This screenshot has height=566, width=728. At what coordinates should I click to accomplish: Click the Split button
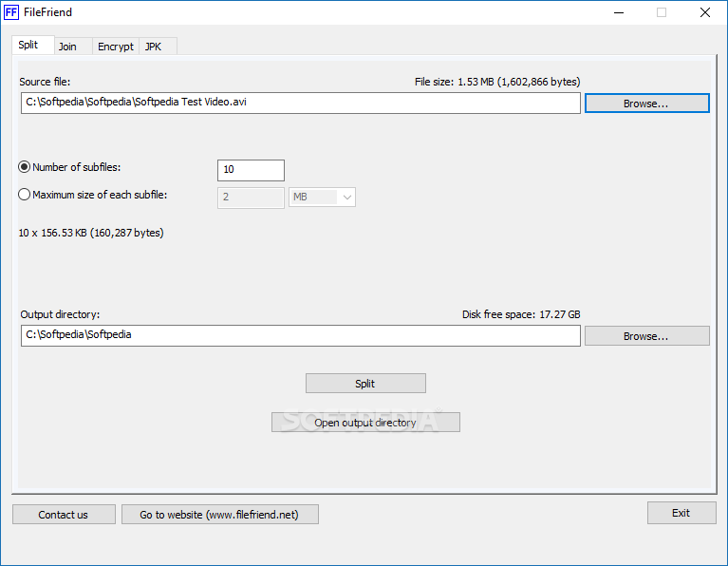[x=365, y=384]
